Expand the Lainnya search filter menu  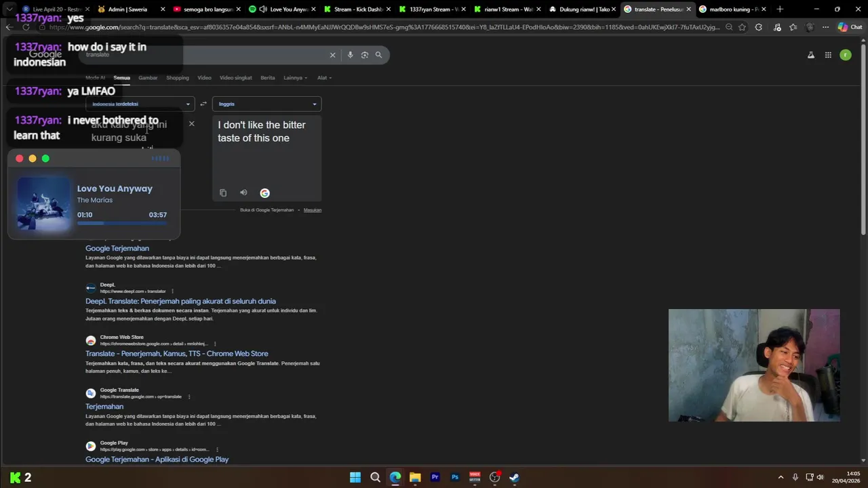coord(295,78)
